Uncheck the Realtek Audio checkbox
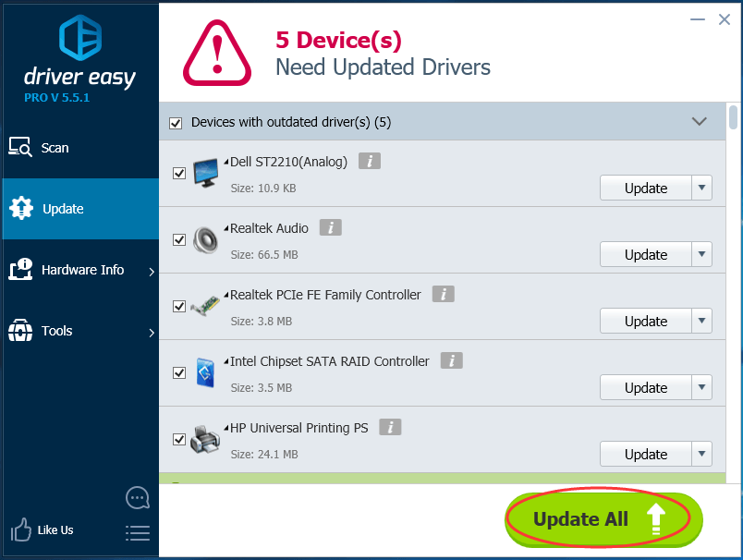This screenshot has height=560, width=743. 179,239
